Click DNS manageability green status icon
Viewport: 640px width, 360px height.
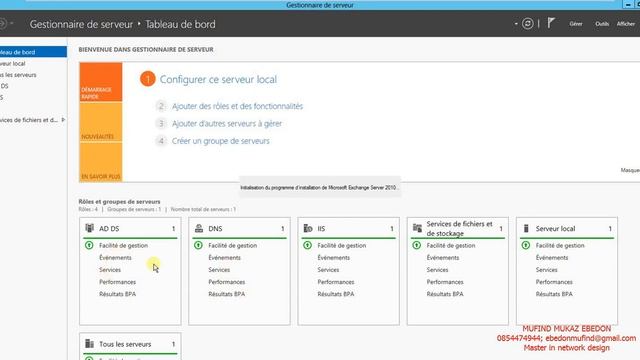198,245
